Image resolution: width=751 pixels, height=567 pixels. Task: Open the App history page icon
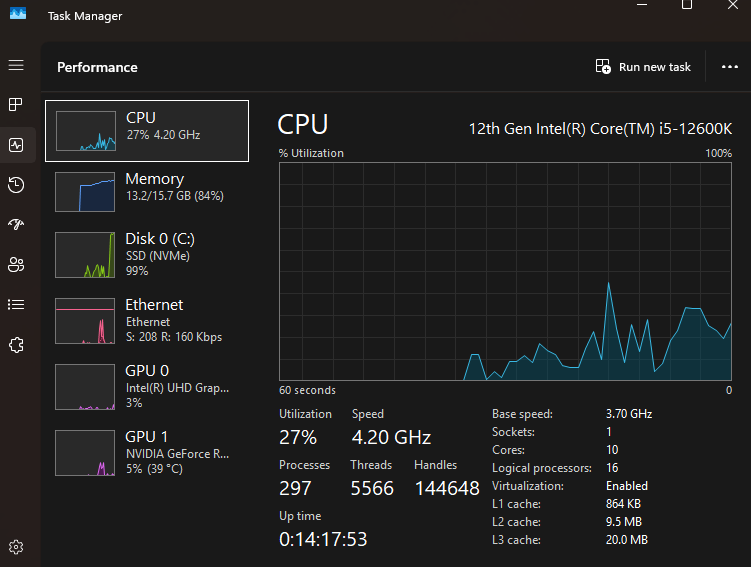pos(16,185)
